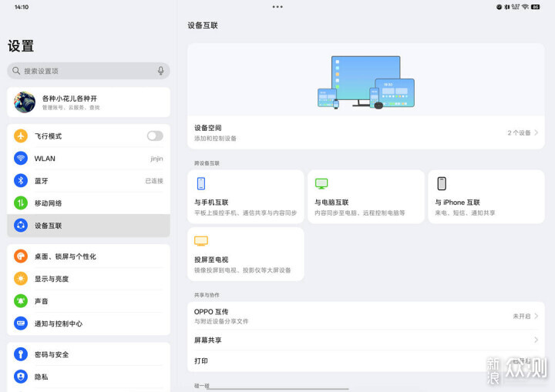Select 显示与亮度 in the sidebar
Viewport: 555px width, 392px height.
tap(89, 279)
